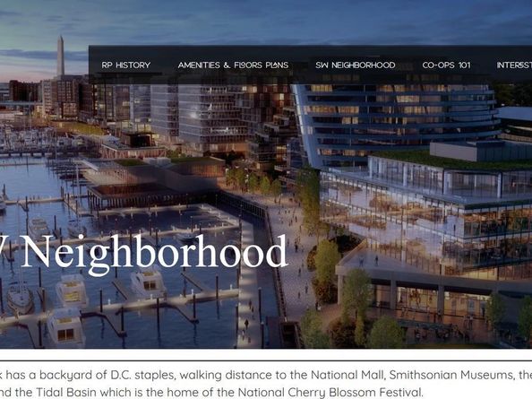Click the horizontal divider line below the banner
Image resolution: width=532 pixels, height=399 pixels.
266,360
